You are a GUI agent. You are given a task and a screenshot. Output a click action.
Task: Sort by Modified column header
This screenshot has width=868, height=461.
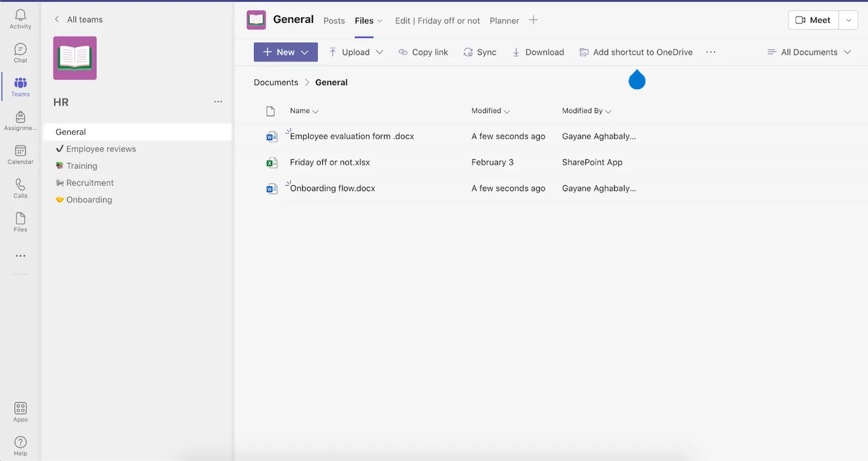tap(491, 111)
